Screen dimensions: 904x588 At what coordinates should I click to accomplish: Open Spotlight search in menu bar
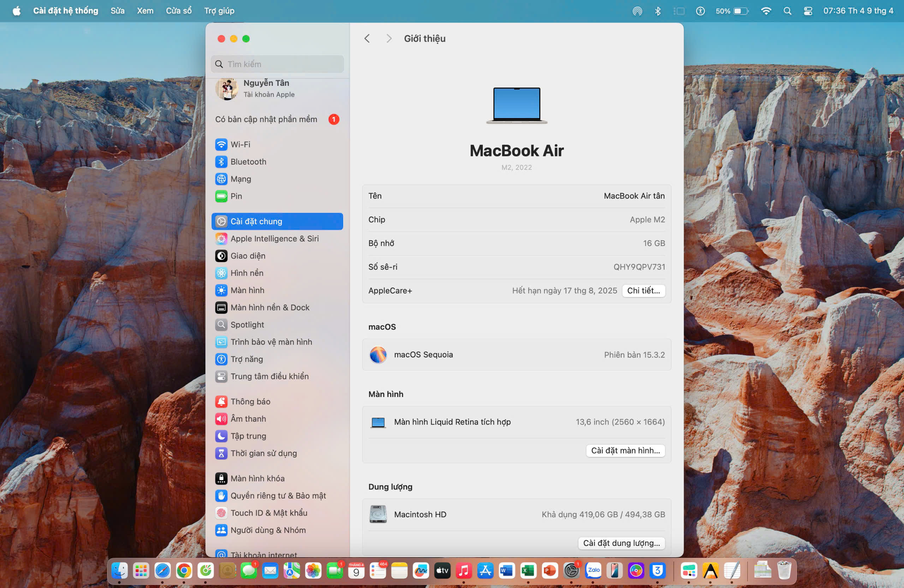click(x=787, y=11)
